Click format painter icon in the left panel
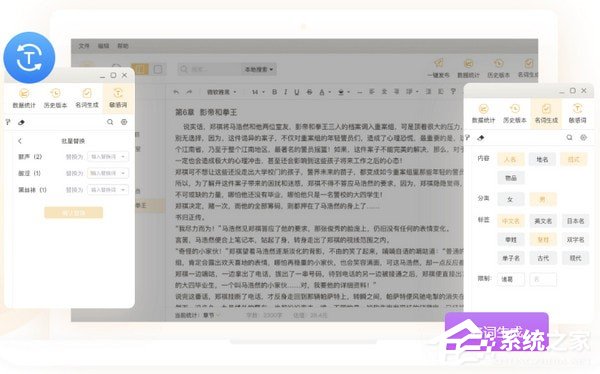 click(8, 122)
